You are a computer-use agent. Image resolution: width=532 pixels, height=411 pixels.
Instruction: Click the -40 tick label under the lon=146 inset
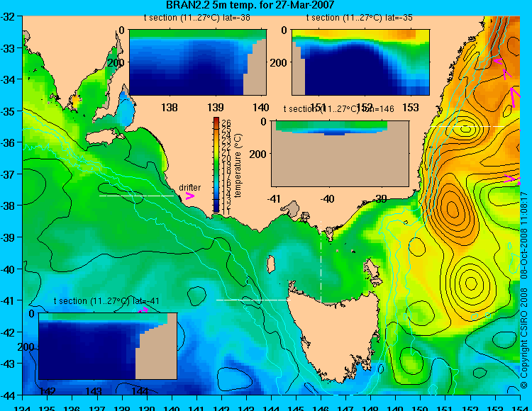point(328,198)
